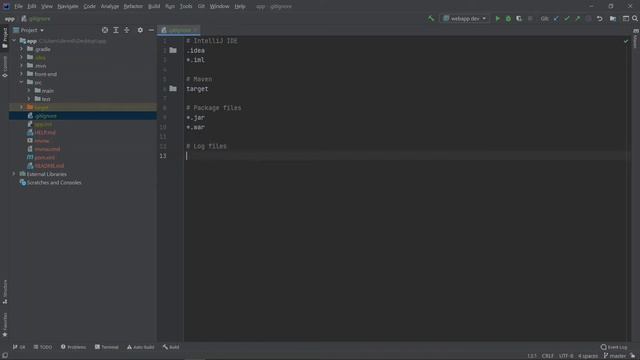Open Project Structure icon in toolbar
The image size is (640, 360).
coord(613,18)
